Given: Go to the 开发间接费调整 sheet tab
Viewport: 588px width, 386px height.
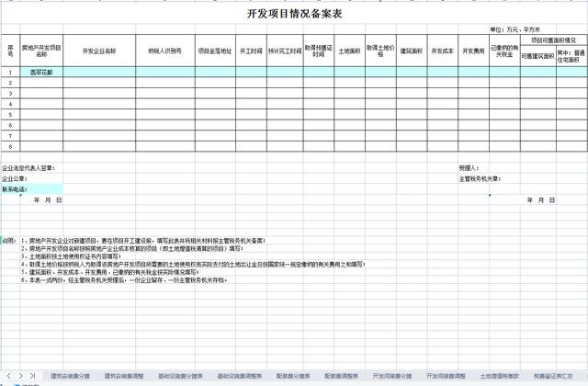Looking at the screenshot, I should point(446,376).
